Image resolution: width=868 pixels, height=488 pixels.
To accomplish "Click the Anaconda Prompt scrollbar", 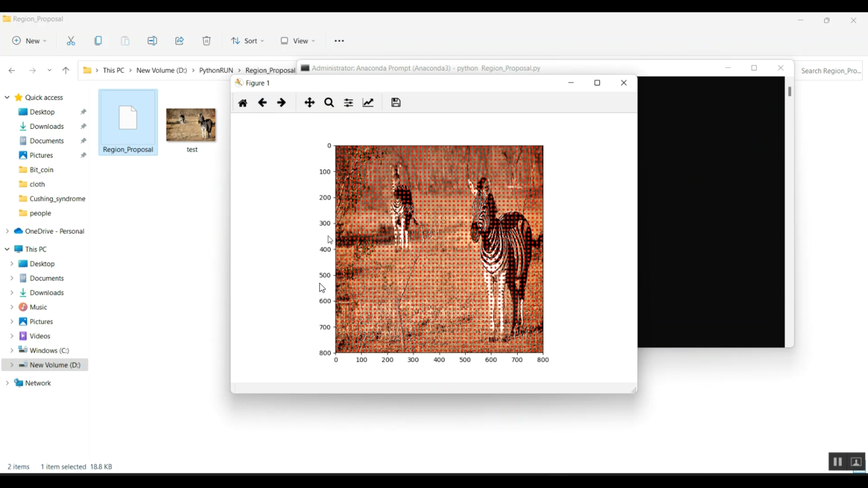I will tap(789, 93).
